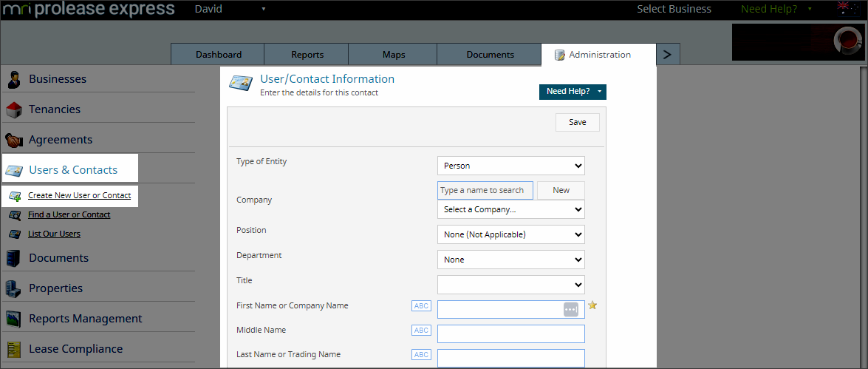Viewport: 868px width, 369px height.
Task: Click the Administration tab notepad icon
Action: click(560, 55)
